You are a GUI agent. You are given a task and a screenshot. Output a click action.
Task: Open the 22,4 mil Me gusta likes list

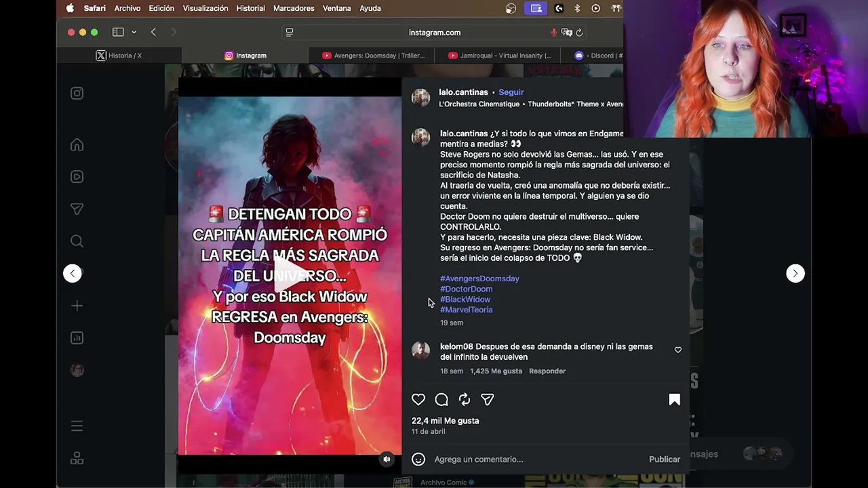(445, 421)
